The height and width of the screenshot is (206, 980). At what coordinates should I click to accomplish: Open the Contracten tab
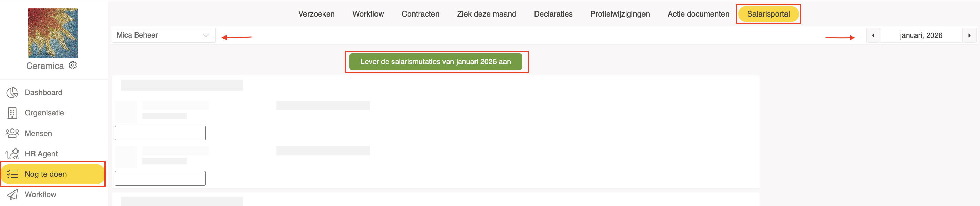click(420, 14)
